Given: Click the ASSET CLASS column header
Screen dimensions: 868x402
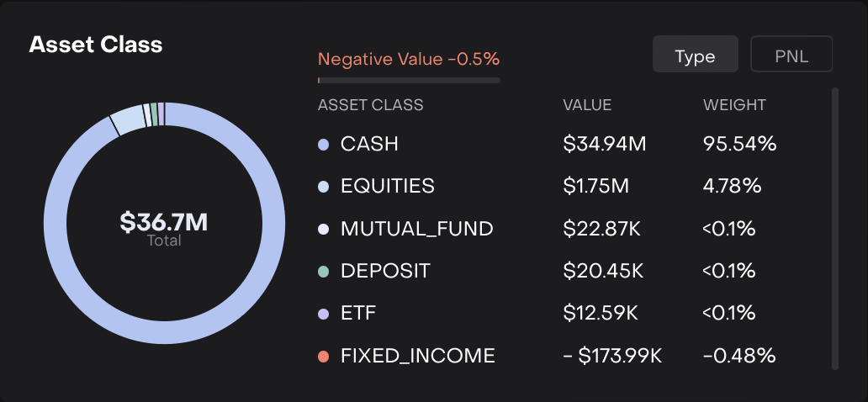Looking at the screenshot, I should [x=370, y=105].
